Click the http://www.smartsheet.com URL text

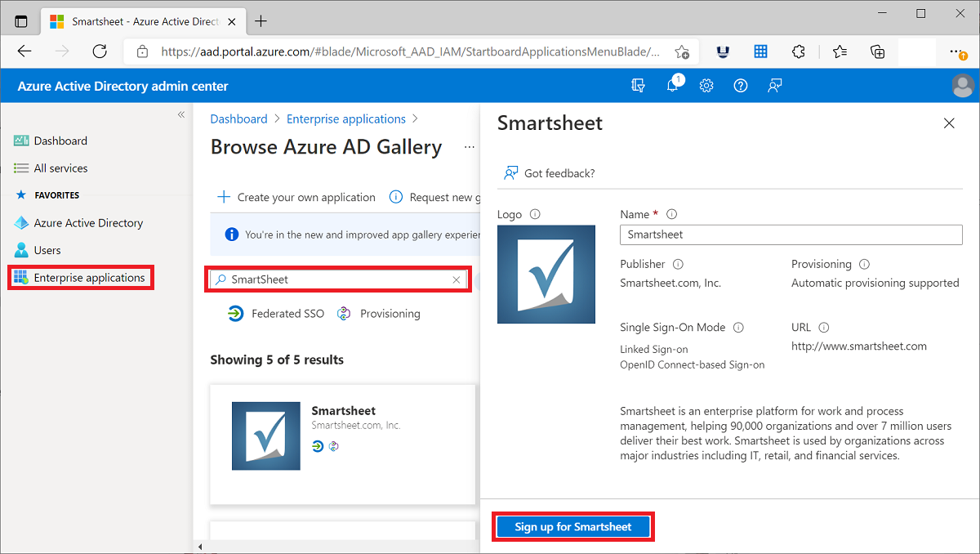point(859,346)
